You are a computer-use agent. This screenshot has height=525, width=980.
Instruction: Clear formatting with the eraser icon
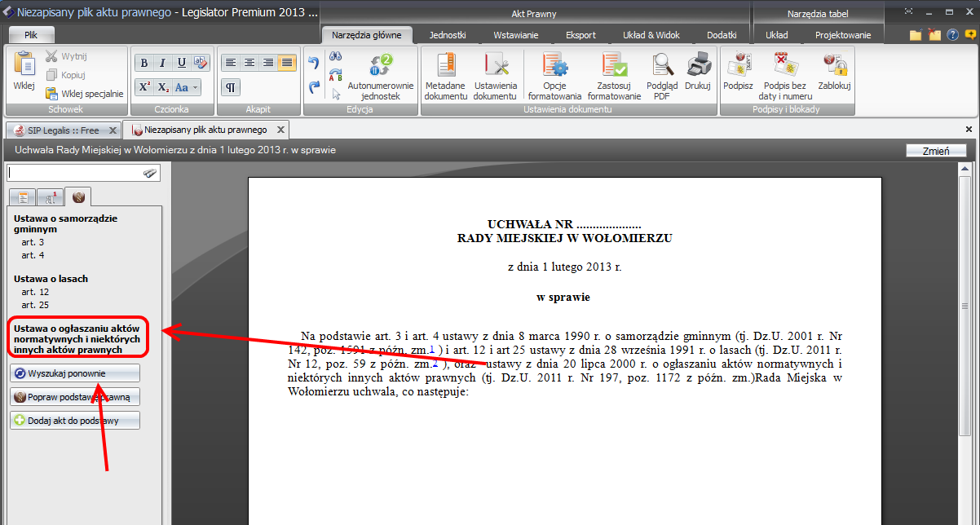[x=200, y=63]
